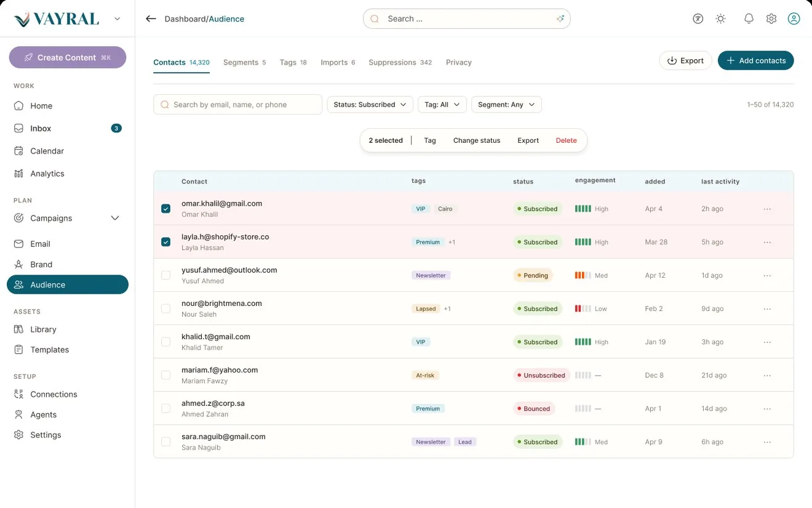Click the AI sparkle icon in search bar
The width and height of the screenshot is (812, 508).
(x=560, y=19)
